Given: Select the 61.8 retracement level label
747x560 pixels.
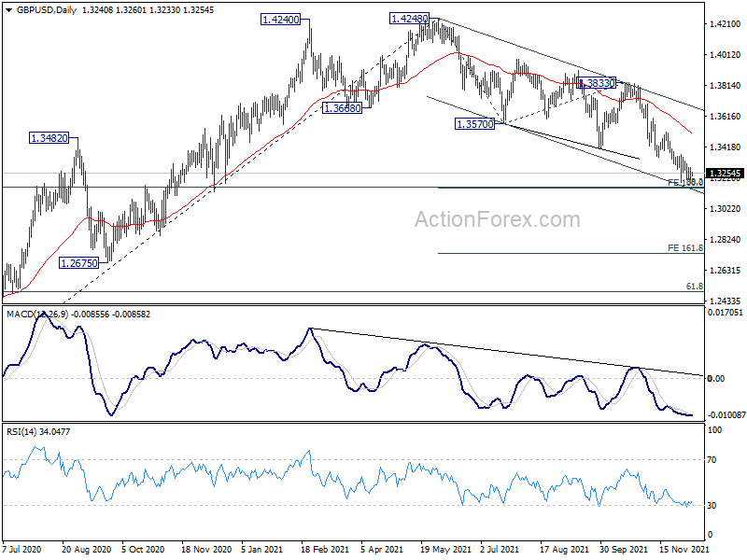Looking at the screenshot, I should 694,287.
